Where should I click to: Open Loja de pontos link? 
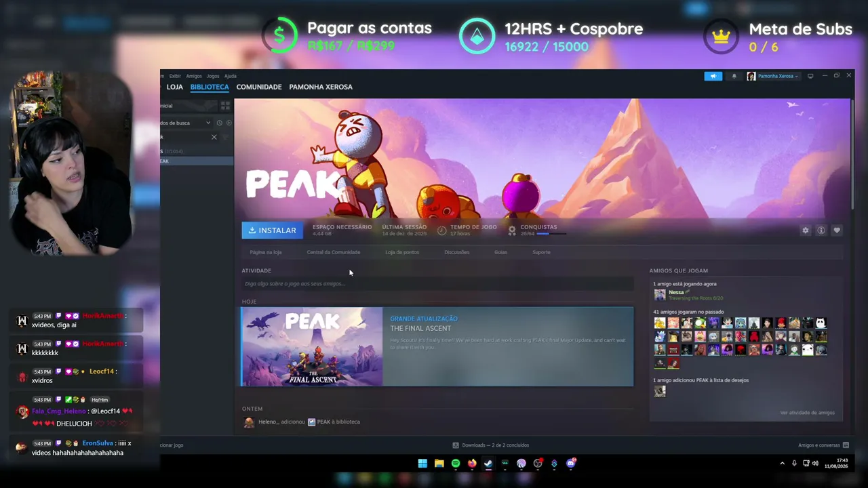(x=402, y=252)
